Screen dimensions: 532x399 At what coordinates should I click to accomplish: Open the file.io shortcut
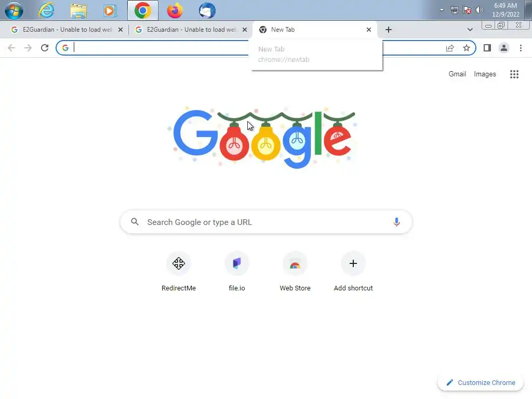click(x=237, y=272)
